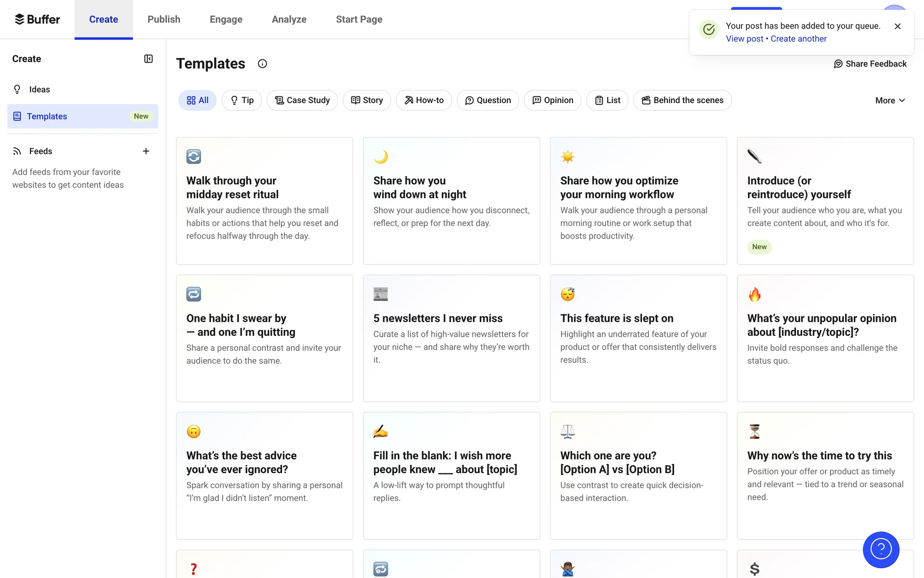Click the View post link

coord(744,39)
